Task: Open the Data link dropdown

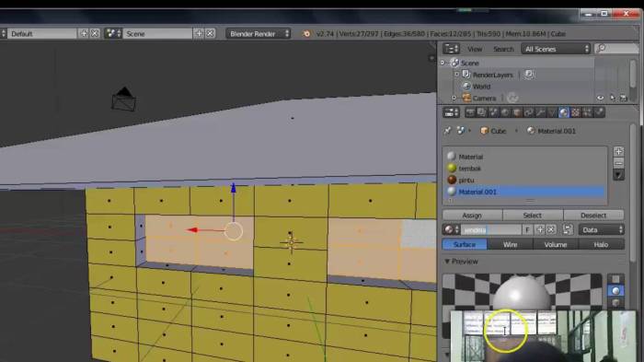Action: [602, 229]
